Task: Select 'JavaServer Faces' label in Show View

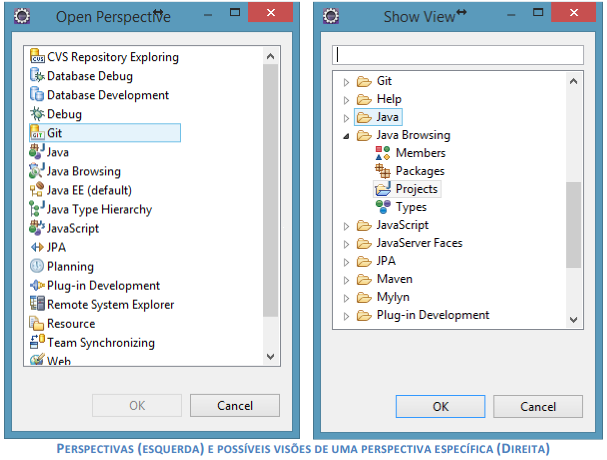Action: pyautogui.click(x=420, y=243)
